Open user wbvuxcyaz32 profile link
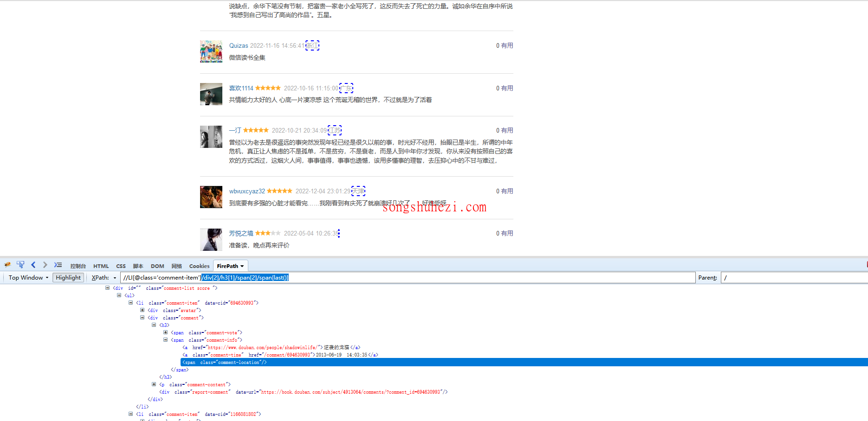868x421 pixels. (247, 191)
